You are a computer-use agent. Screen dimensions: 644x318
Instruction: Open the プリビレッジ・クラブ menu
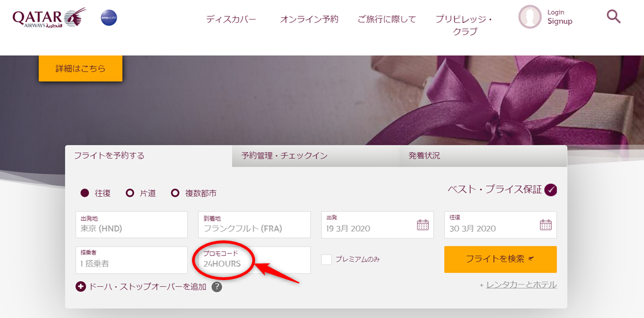point(464,26)
